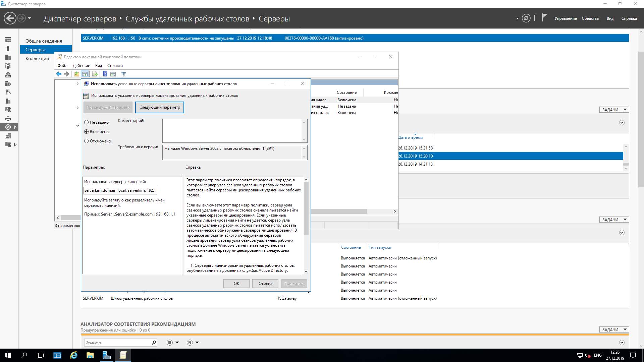Screen dimensions: 644x362
Task: Sort by the 'Тип запуска' column header
Action: [380, 247]
